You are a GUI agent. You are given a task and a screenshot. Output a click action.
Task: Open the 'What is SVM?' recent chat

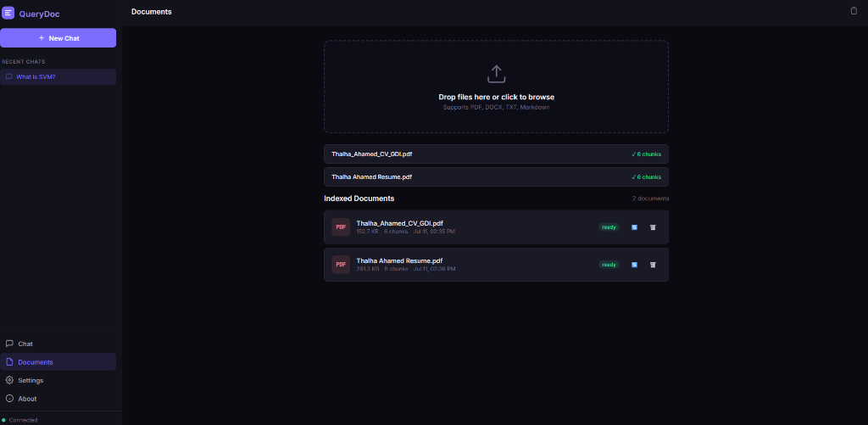[x=58, y=77]
